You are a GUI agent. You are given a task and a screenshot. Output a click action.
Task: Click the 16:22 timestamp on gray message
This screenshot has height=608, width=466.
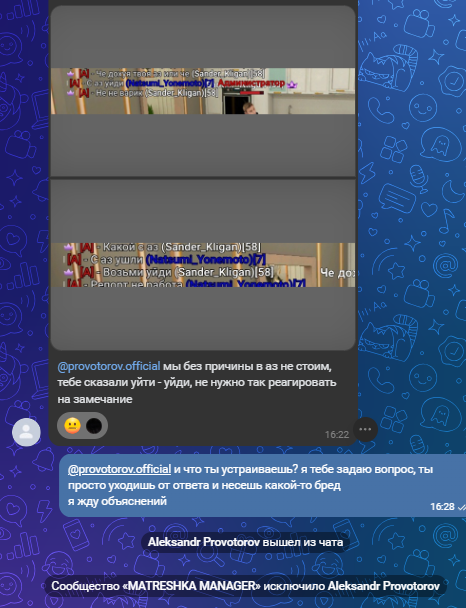(337, 435)
